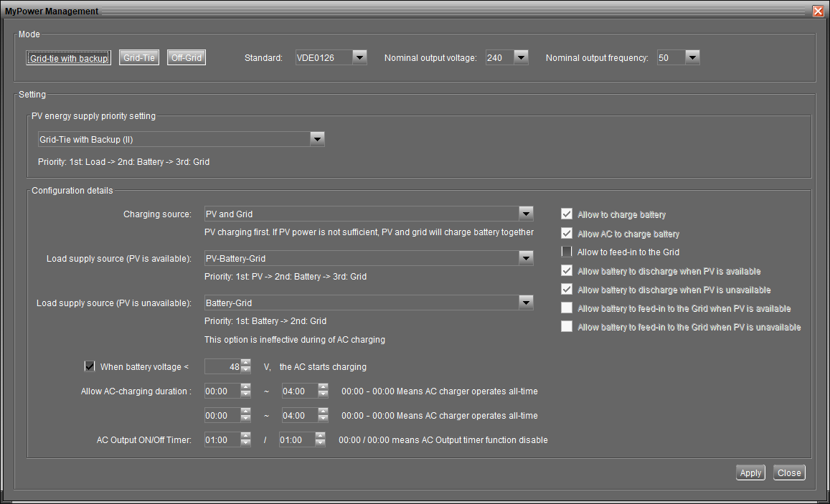Open PV energy supply priority dropdown
830x504 pixels.
[x=317, y=140]
